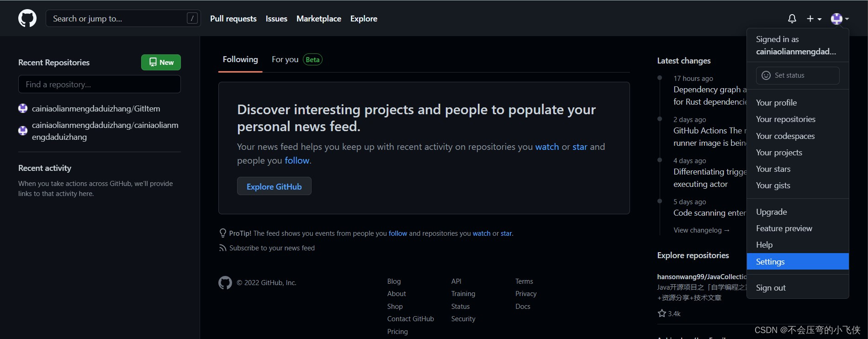
Task: Open the Contact GitHub footer link
Action: point(411,319)
